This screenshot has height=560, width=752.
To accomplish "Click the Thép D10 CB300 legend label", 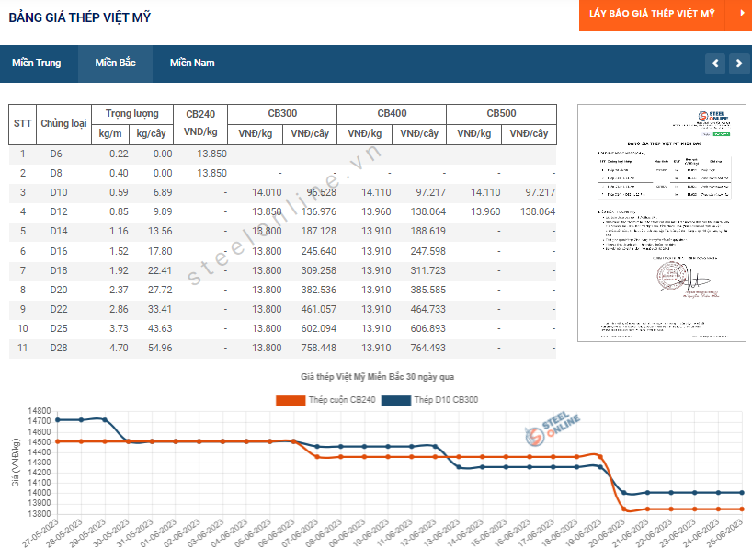I will pyautogui.click(x=446, y=400).
